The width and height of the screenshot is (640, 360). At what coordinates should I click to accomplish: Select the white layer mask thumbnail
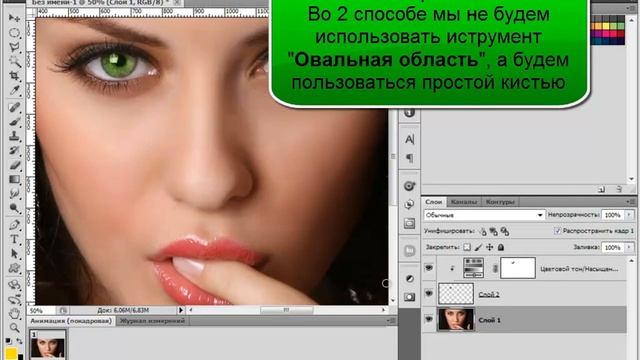click(518, 268)
